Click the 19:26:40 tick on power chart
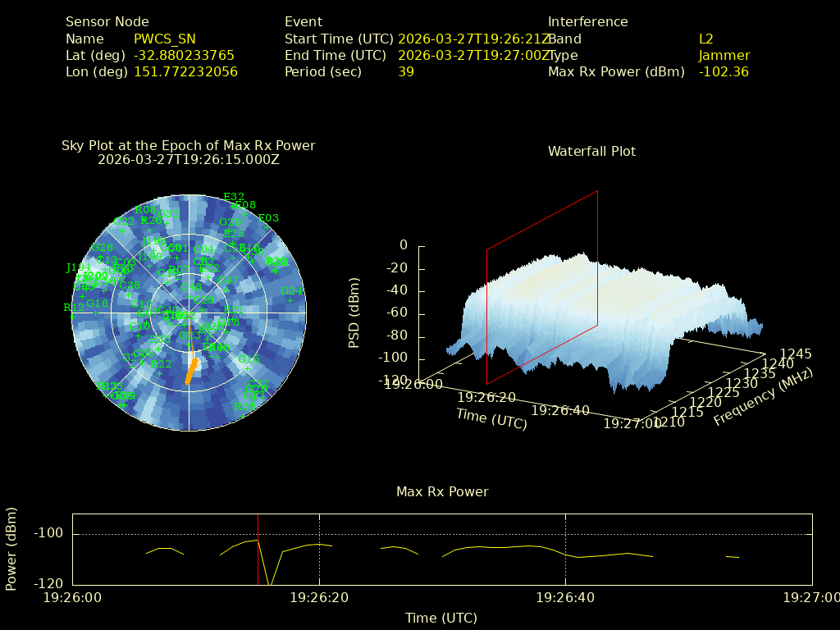The width and height of the screenshot is (840, 630). click(565, 597)
